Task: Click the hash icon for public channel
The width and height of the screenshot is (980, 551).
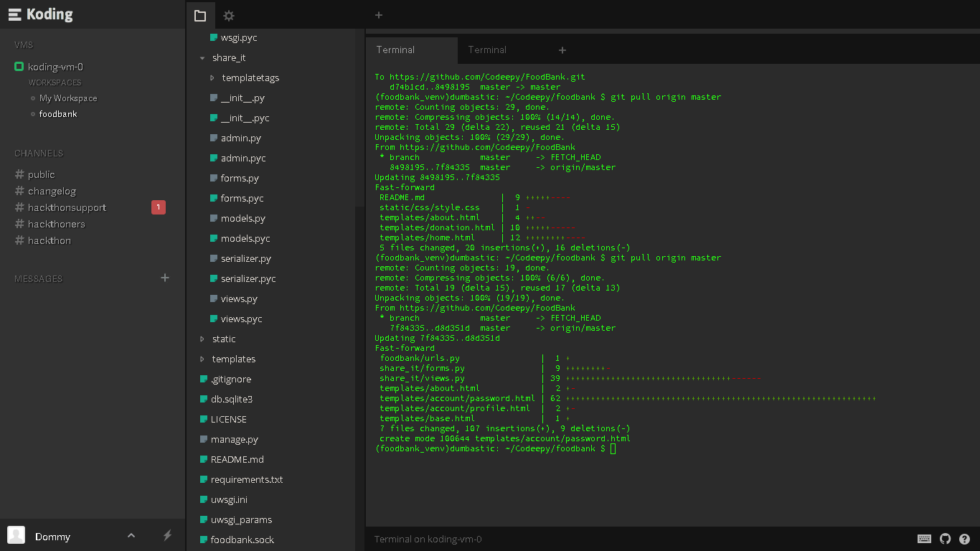Action: pos(19,174)
